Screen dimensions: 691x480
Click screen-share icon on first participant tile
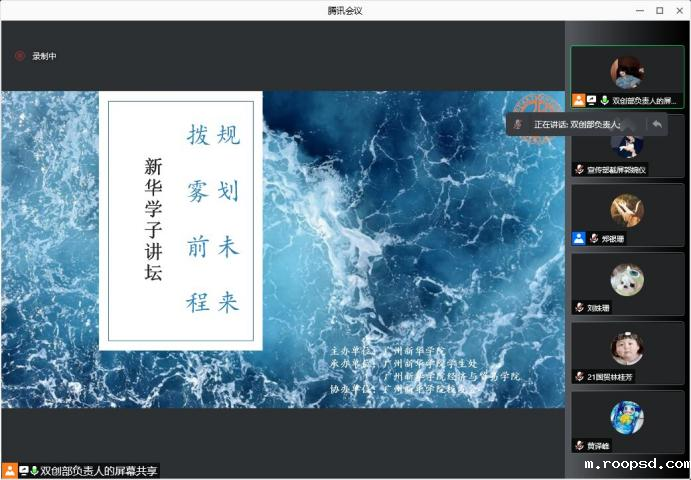pos(592,100)
